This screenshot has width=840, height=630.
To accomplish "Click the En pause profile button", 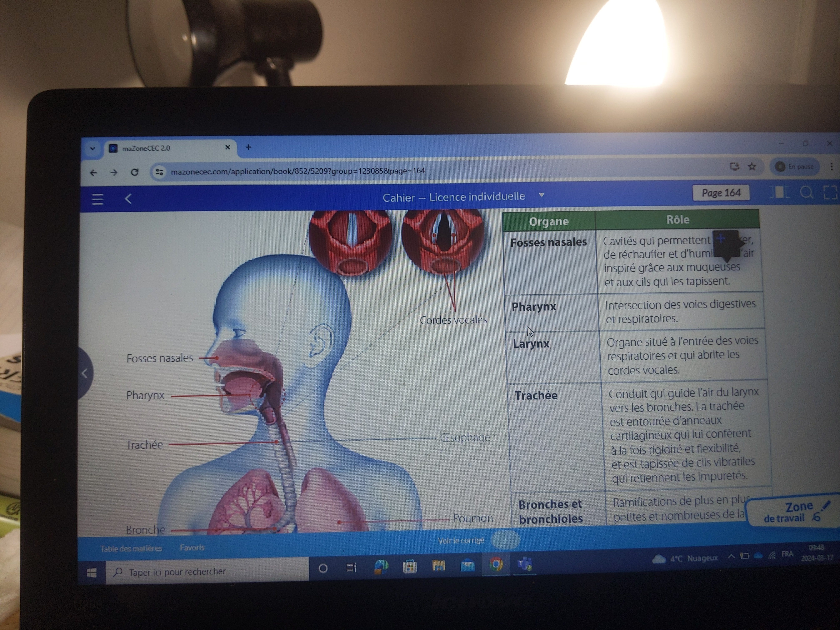I will [x=794, y=166].
